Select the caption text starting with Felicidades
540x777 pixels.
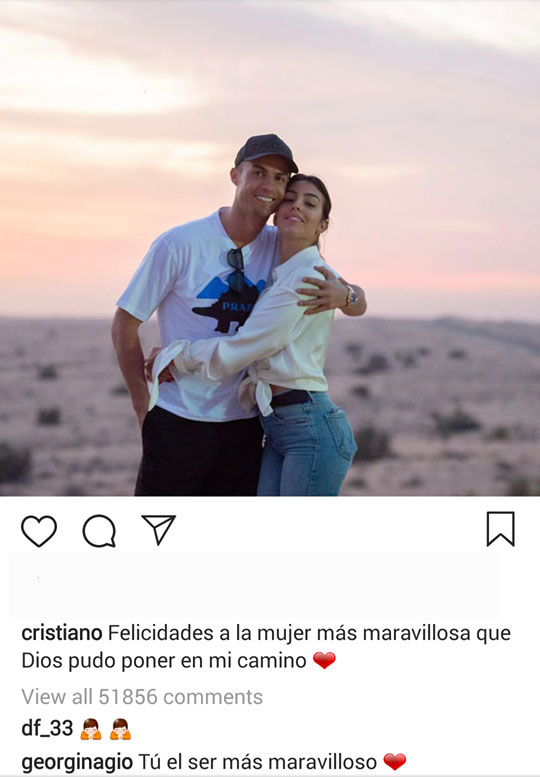coord(266,647)
